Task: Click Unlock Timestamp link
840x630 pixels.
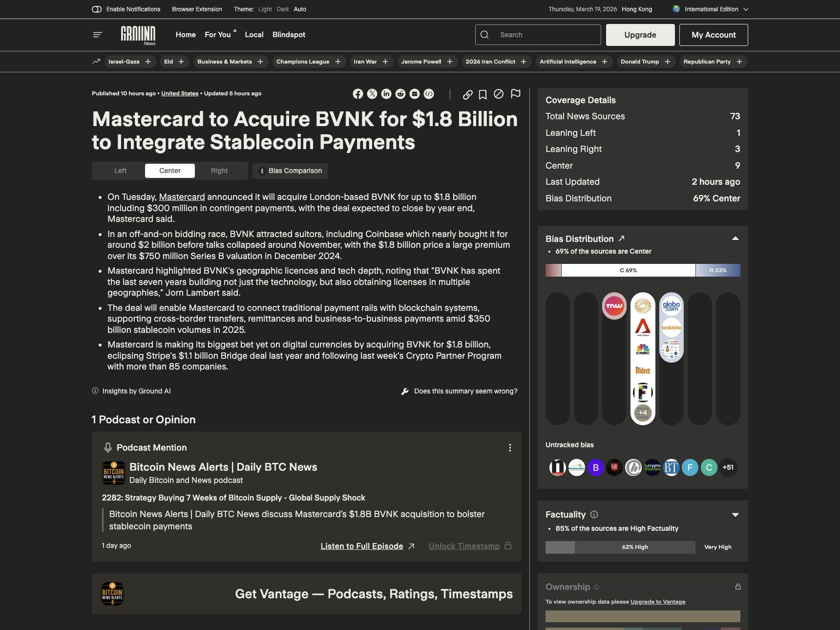Action: tap(470, 546)
